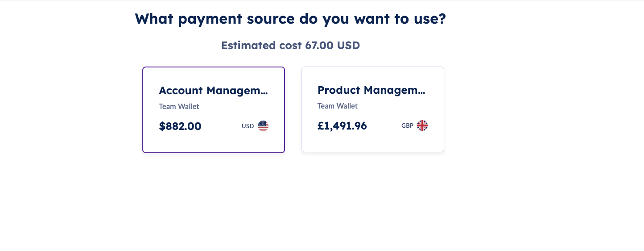Click the £1,491.96 balance amount
The width and height of the screenshot is (644, 251).
point(342,126)
